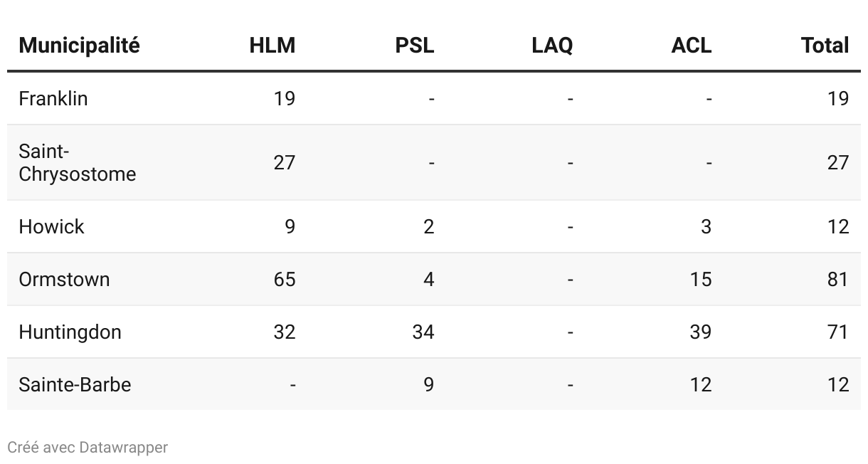Viewport: 868px width, 464px height.
Task: Select Ormstown's Total value of 81
Action: pos(838,279)
